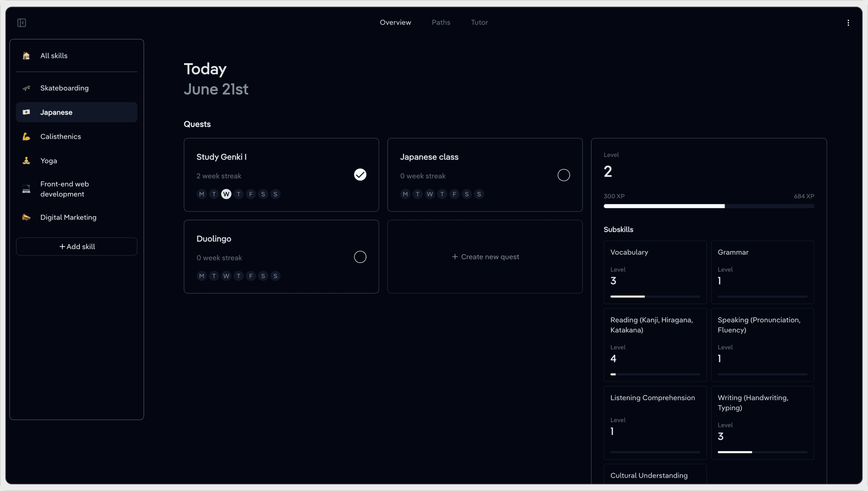
Task: Toggle Monday on Duolingo quest
Action: [x=201, y=276]
